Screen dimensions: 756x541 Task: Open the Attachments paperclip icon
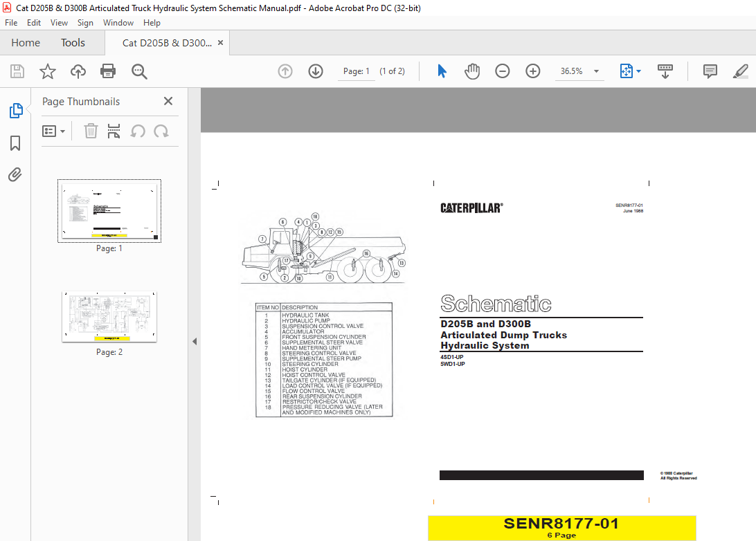point(15,174)
